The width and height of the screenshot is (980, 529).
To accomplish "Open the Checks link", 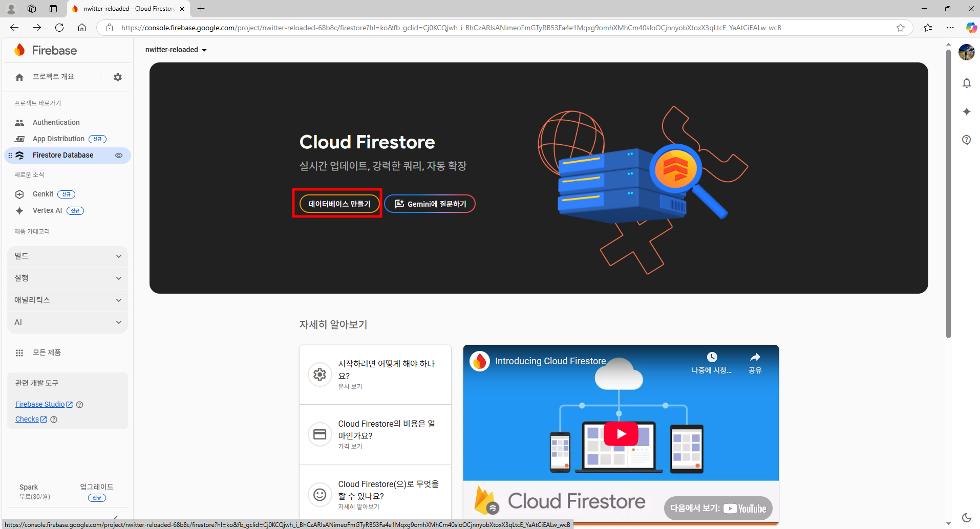I will [x=31, y=419].
